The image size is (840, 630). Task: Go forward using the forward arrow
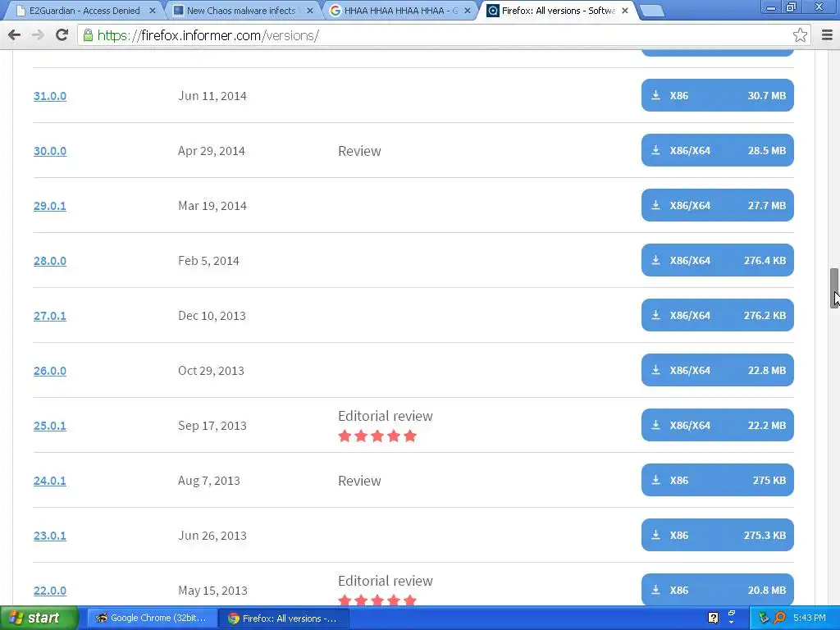[x=38, y=35]
